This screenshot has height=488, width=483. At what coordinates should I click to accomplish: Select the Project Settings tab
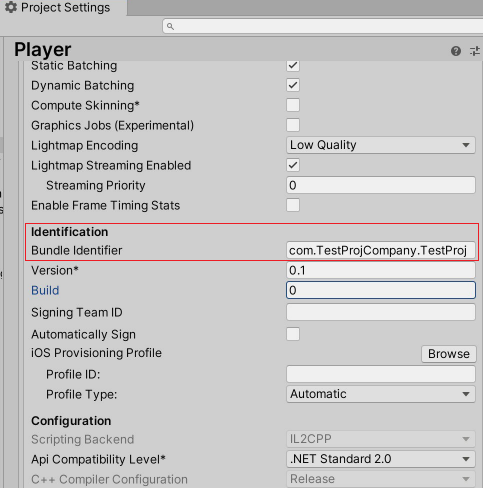pyautogui.click(x=63, y=7)
